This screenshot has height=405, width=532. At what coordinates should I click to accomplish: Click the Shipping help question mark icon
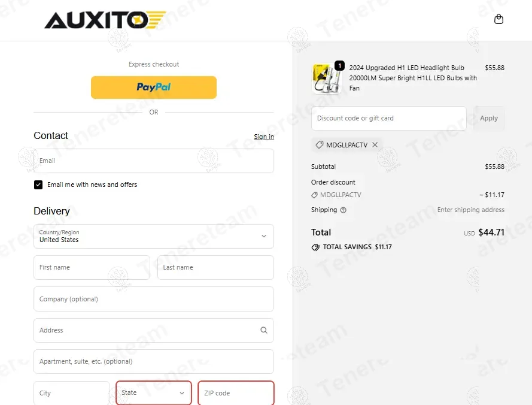343,210
